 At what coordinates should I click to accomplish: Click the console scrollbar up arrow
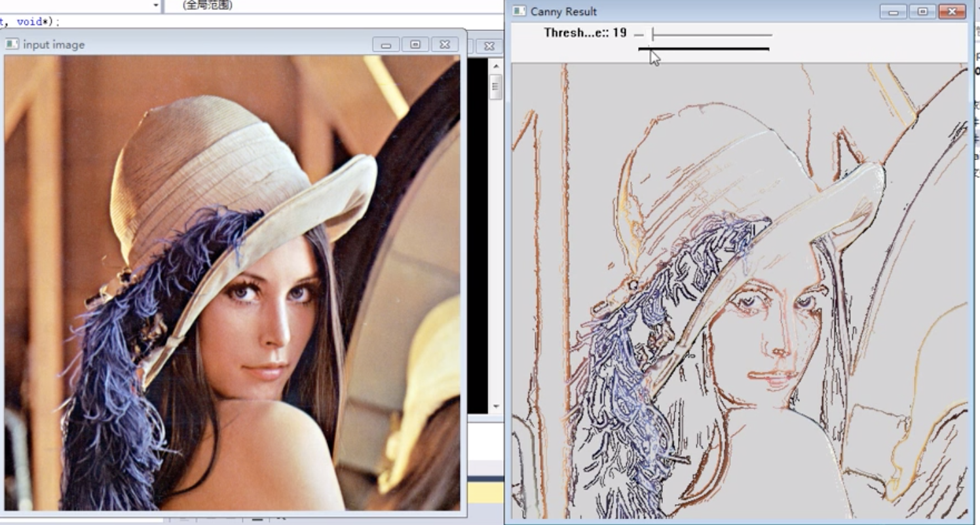coord(496,66)
